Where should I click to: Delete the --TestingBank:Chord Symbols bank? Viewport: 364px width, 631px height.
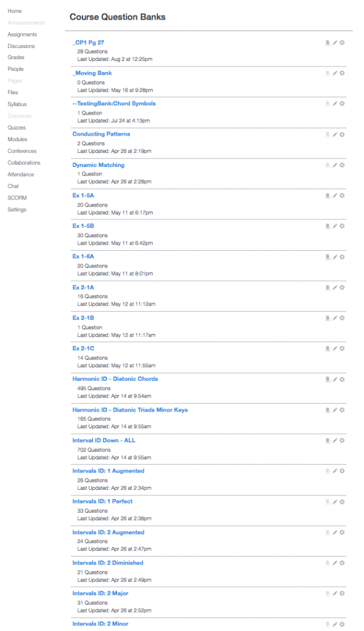coord(342,104)
